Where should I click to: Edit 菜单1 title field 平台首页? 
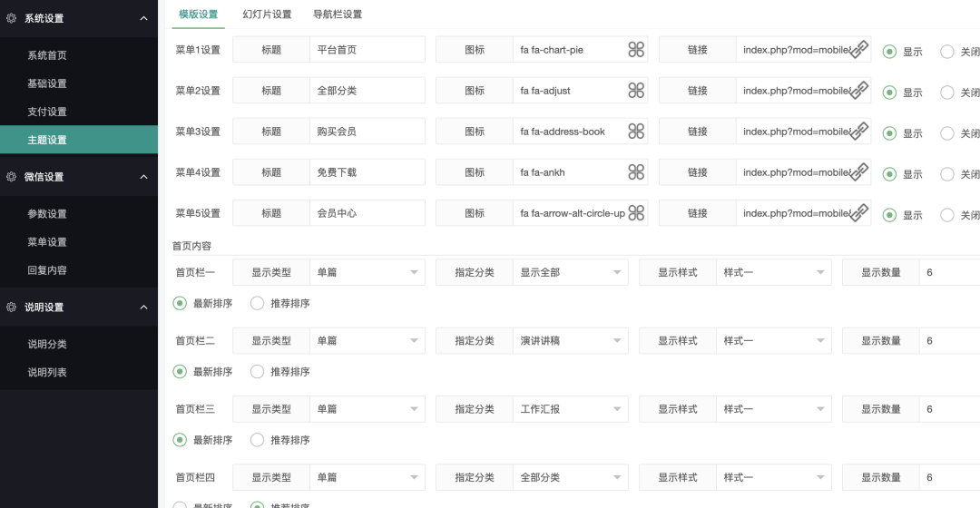[x=367, y=49]
